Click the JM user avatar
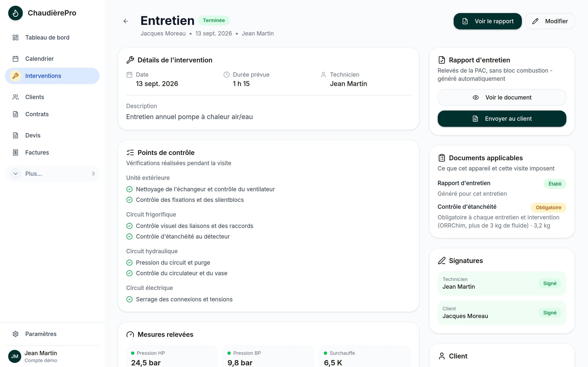 pyautogui.click(x=14, y=356)
